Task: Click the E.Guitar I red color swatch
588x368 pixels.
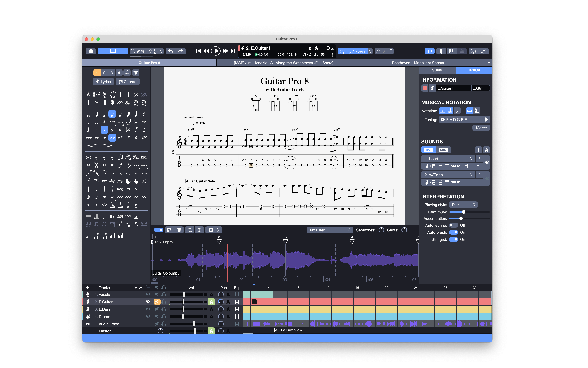Action: tap(425, 88)
